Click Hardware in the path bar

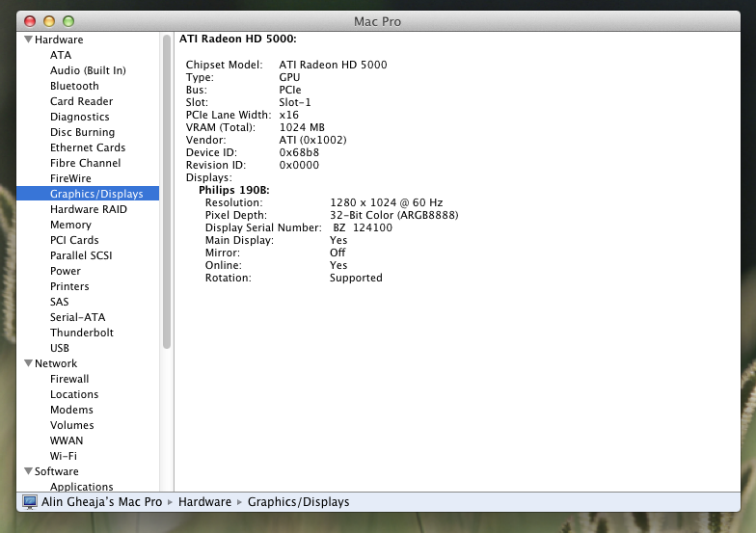pyautogui.click(x=204, y=501)
